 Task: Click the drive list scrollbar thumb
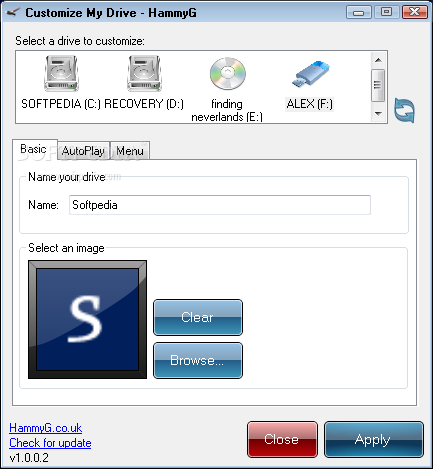pyautogui.click(x=378, y=85)
